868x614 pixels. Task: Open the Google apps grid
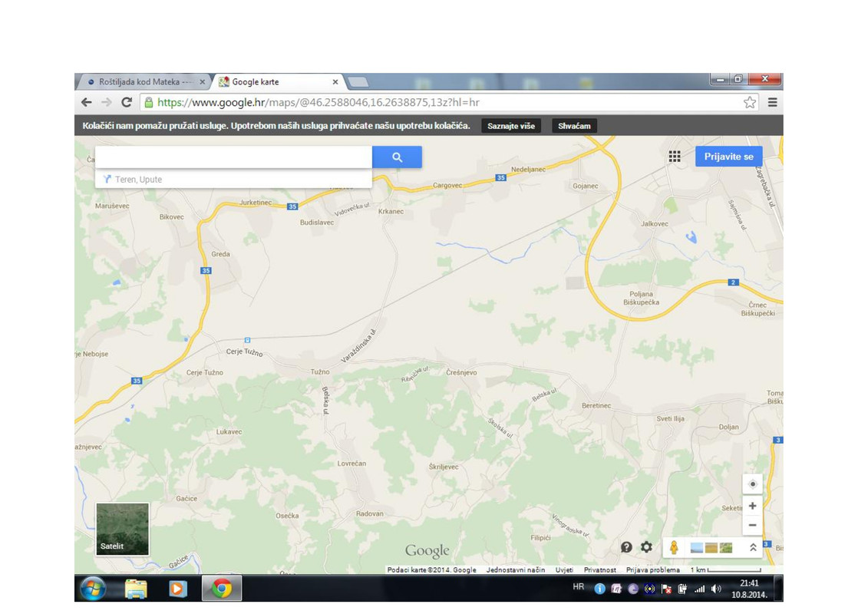(675, 157)
